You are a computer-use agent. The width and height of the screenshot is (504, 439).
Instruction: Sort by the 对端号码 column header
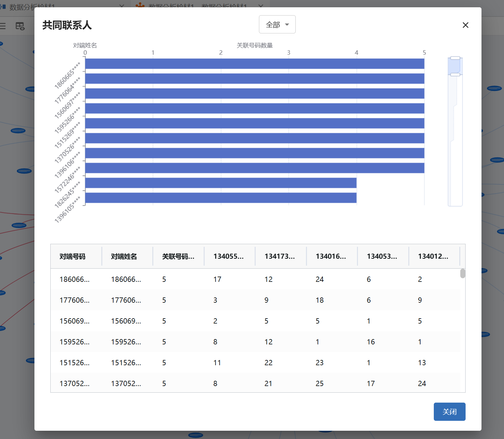click(73, 256)
